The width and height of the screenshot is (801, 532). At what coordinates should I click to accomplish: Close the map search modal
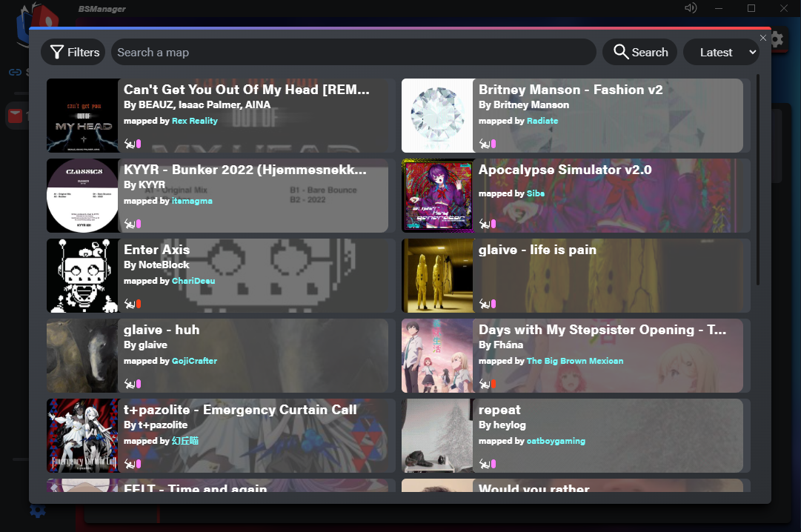coord(763,38)
